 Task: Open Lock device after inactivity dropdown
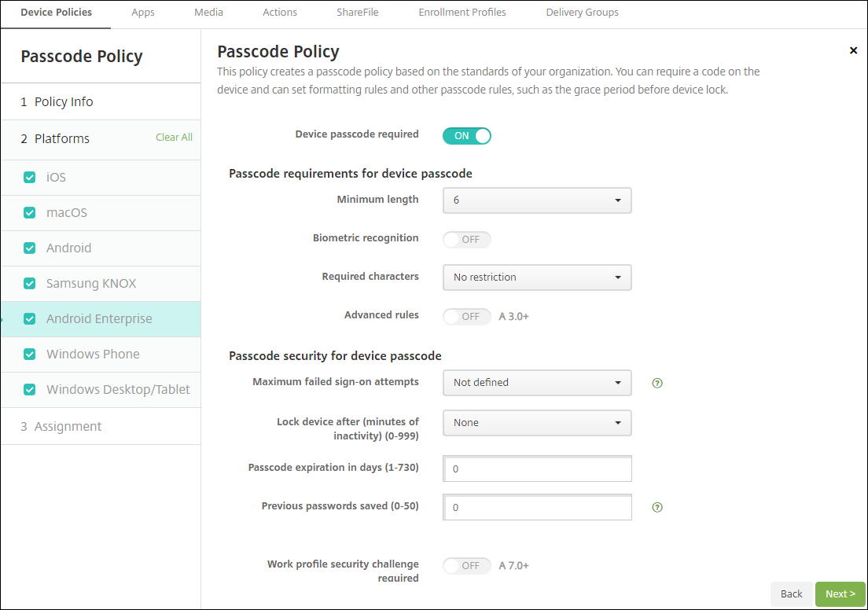tap(537, 423)
